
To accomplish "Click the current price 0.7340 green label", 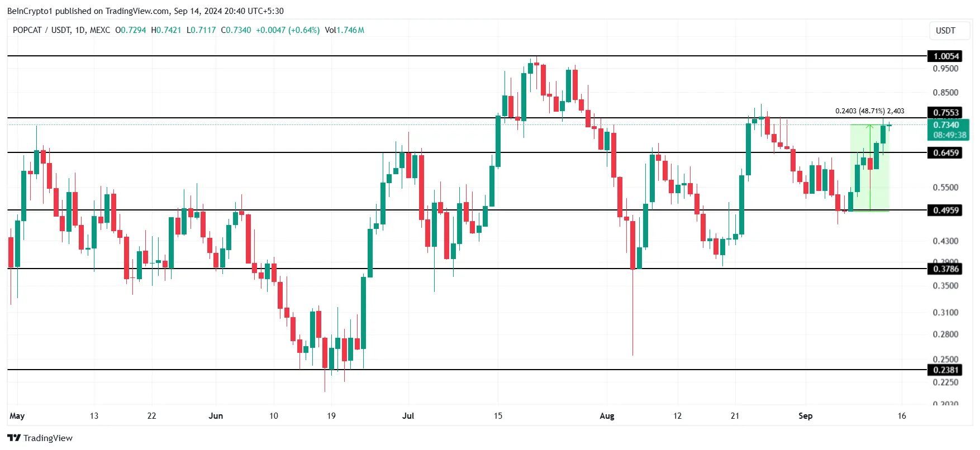I will tap(948, 130).
